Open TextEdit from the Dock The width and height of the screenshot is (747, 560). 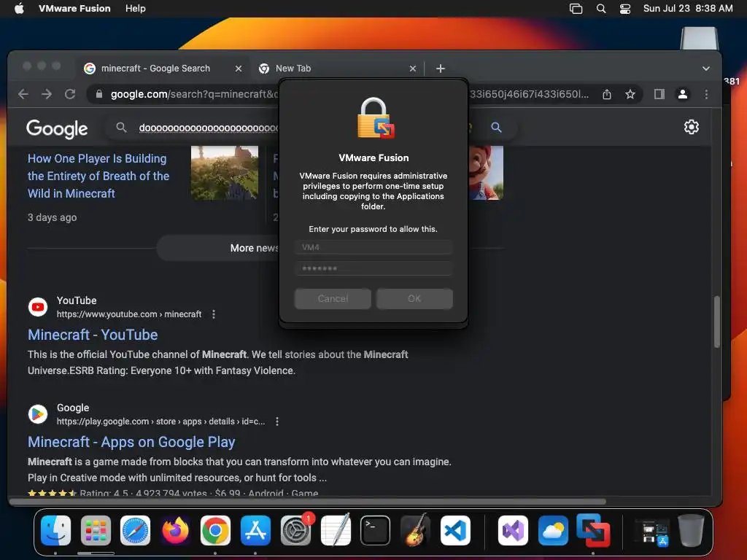336,530
